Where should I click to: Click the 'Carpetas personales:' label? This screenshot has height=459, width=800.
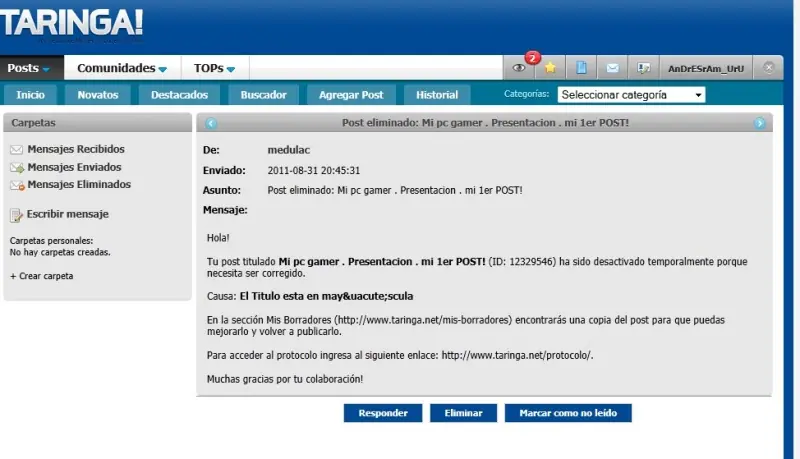coord(51,241)
